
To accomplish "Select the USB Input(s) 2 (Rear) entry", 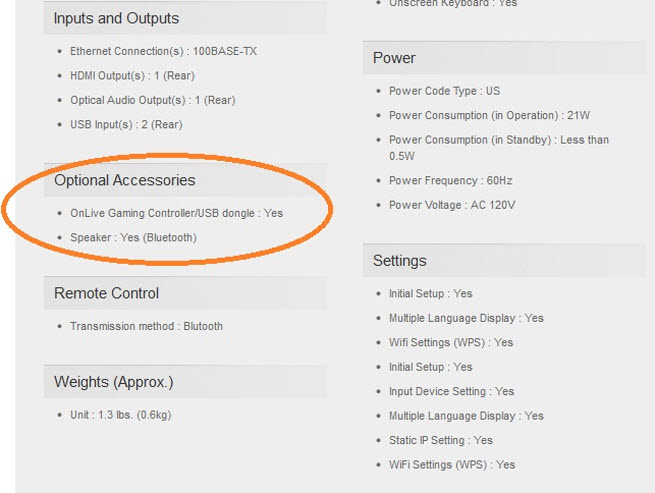I will click(x=126, y=125).
